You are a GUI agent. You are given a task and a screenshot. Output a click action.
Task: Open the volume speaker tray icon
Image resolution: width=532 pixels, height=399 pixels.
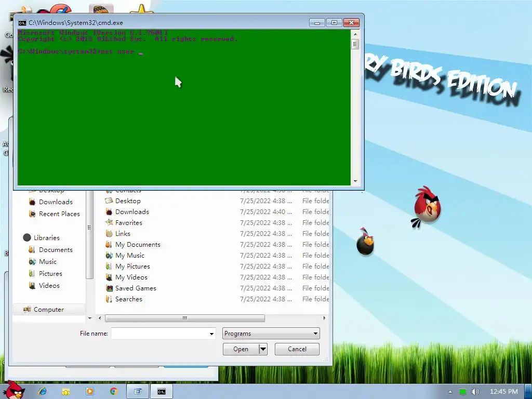[475, 392]
